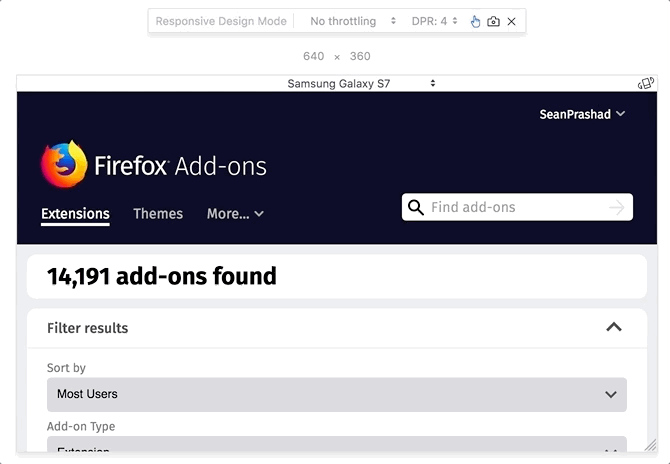The height and width of the screenshot is (464, 670).
Task: Open the Samsung Galaxy S7 device selector
Action: 361,84
